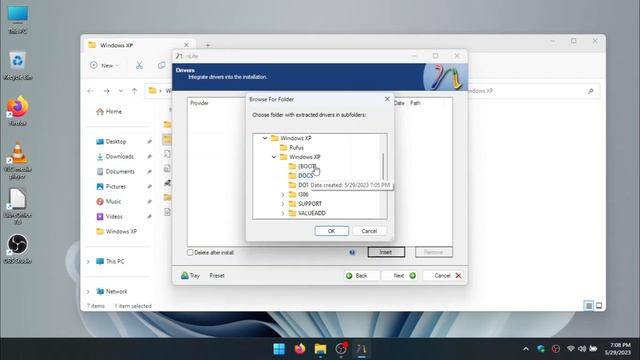Show hidden system tray icons

coord(526,349)
